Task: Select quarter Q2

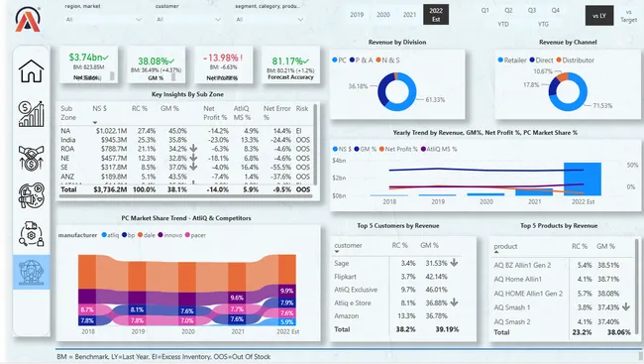Action: click(x=508, y=10)
